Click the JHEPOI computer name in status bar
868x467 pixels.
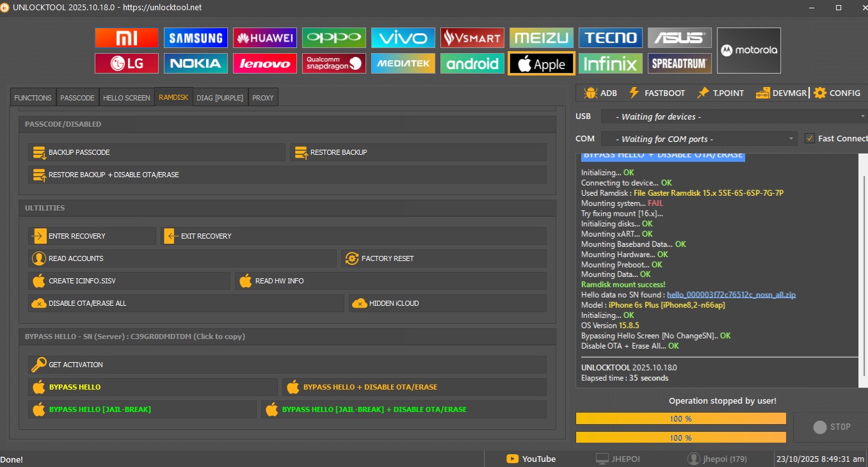(618, 459)
